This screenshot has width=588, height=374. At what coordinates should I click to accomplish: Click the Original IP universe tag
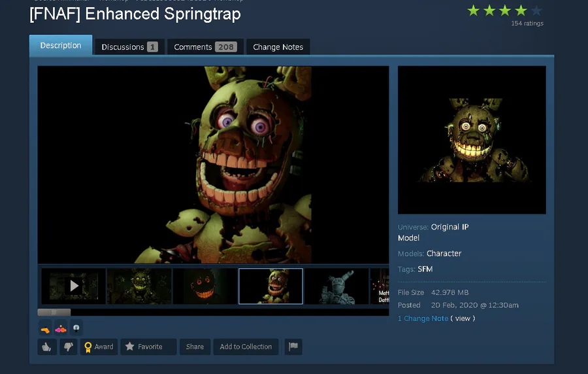point(449,227)
